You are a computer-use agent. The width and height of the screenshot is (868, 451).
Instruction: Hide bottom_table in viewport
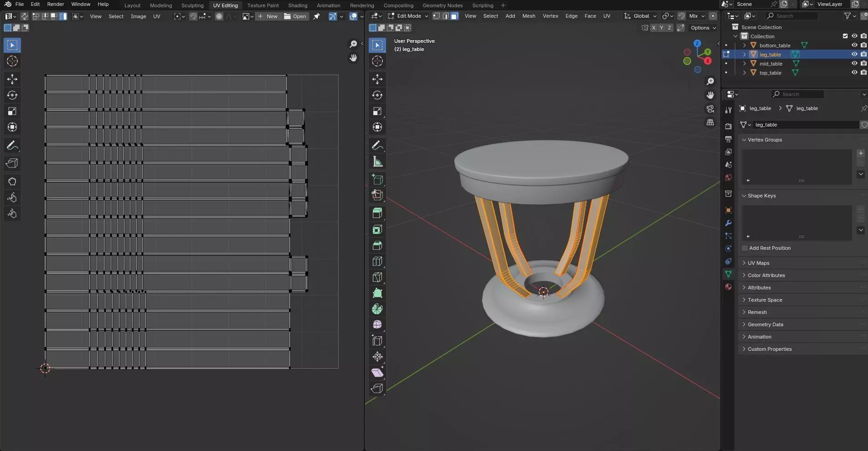pyautogui.click(x=854, y=45)
